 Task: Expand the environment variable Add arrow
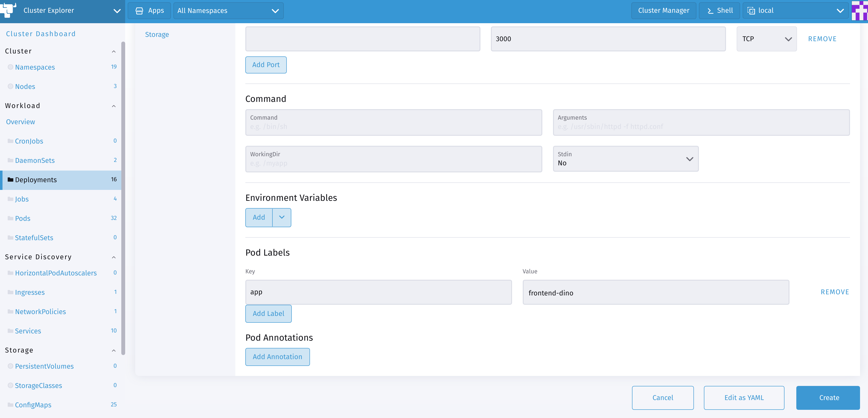pyautogui.click(x=282, y=218)
